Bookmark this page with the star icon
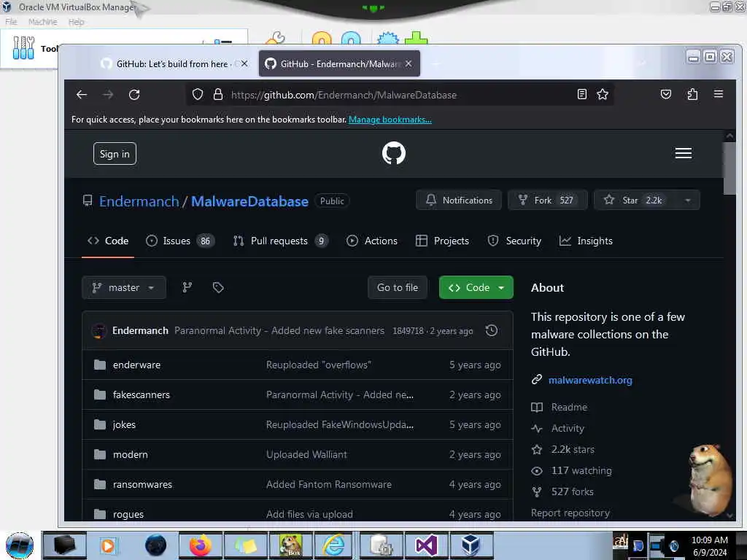The width and height of the screenshot is (747, 560). [x=603, y=94]
